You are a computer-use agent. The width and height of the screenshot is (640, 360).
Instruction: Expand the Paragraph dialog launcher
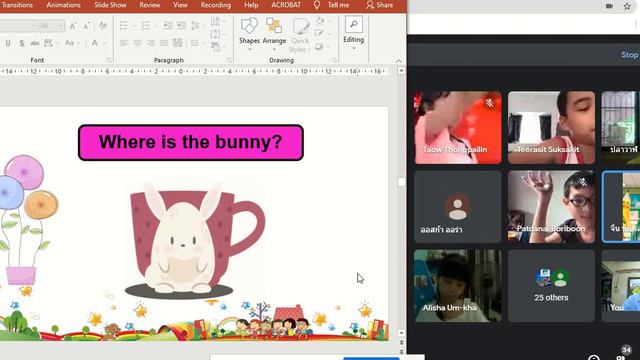(x=229, y=60)
